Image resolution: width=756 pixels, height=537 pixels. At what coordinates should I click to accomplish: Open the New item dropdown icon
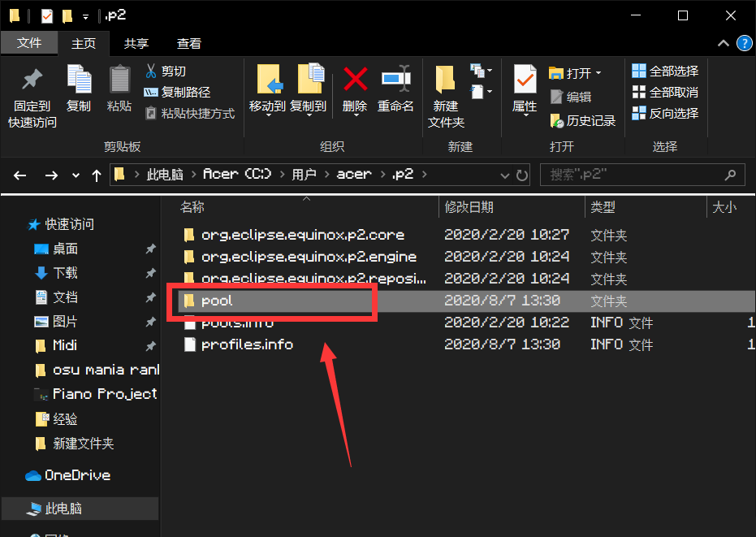(481, 71)
